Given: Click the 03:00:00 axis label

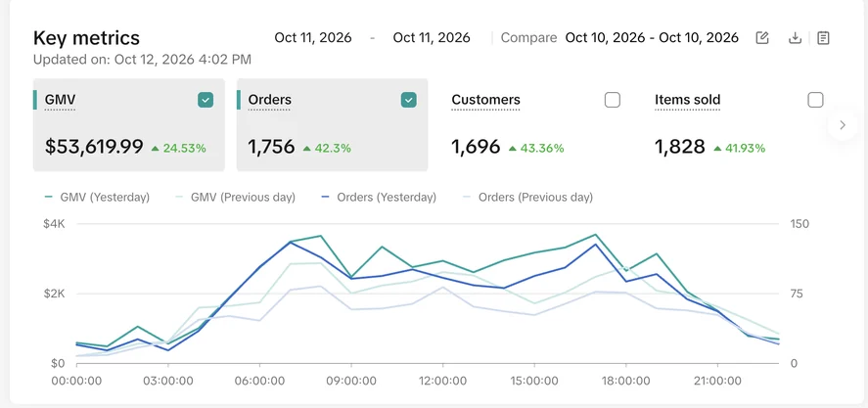Looking at the screenshot, I should tap(168, 381).
